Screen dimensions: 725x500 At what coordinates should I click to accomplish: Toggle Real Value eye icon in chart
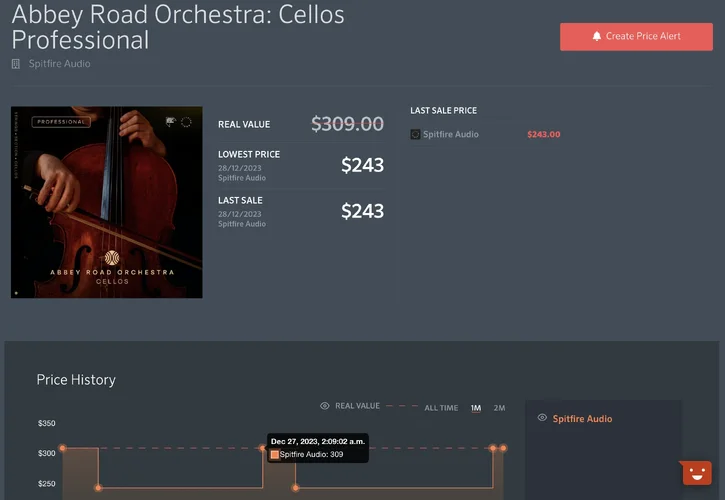[x=325, y=406]
